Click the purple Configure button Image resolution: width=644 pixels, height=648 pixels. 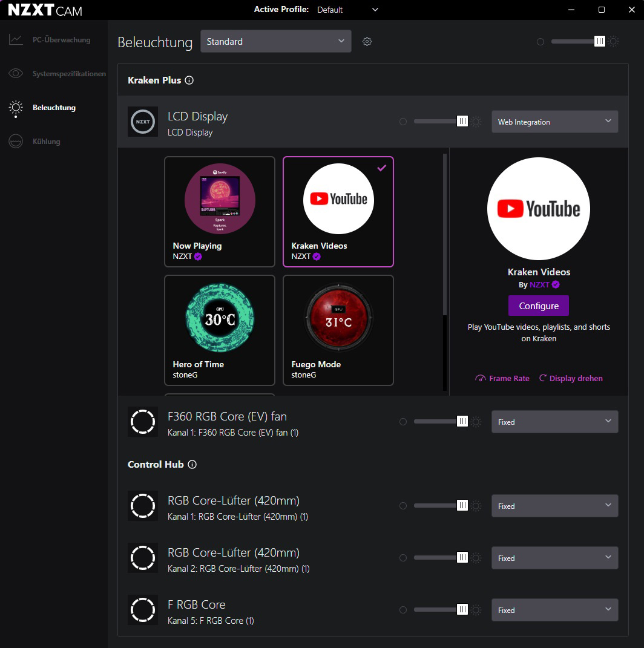539,306
